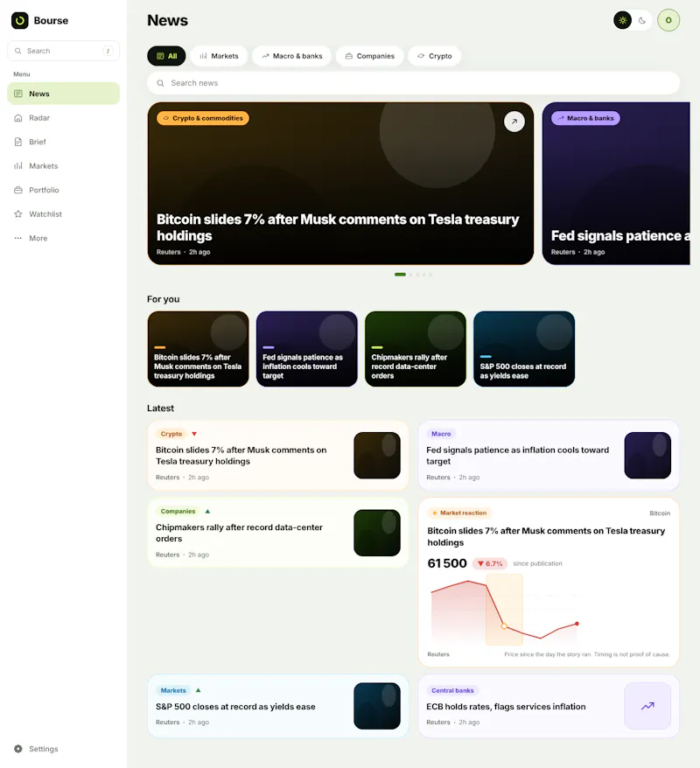Screen dimensions: 700x768
Task: Click the Companies tag in Latest
Action: 178,512
